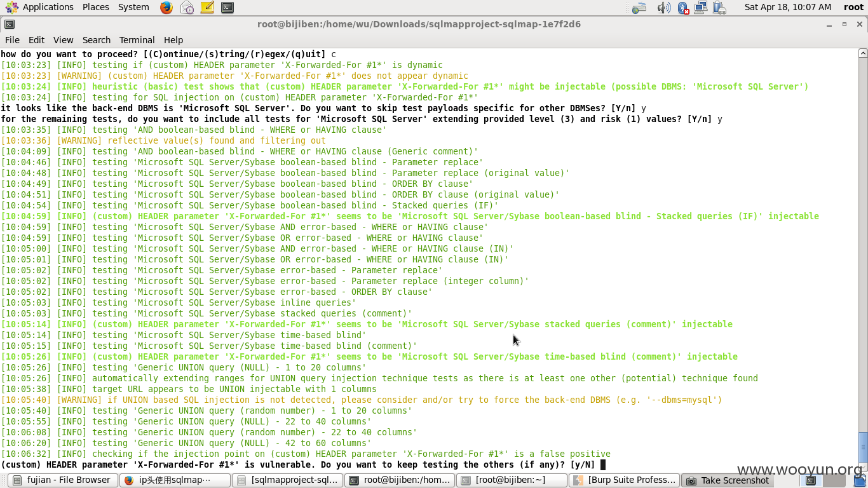The image size is (868, 488).
Task: Click the scrollbar down arrow
Action: (863, 466)
